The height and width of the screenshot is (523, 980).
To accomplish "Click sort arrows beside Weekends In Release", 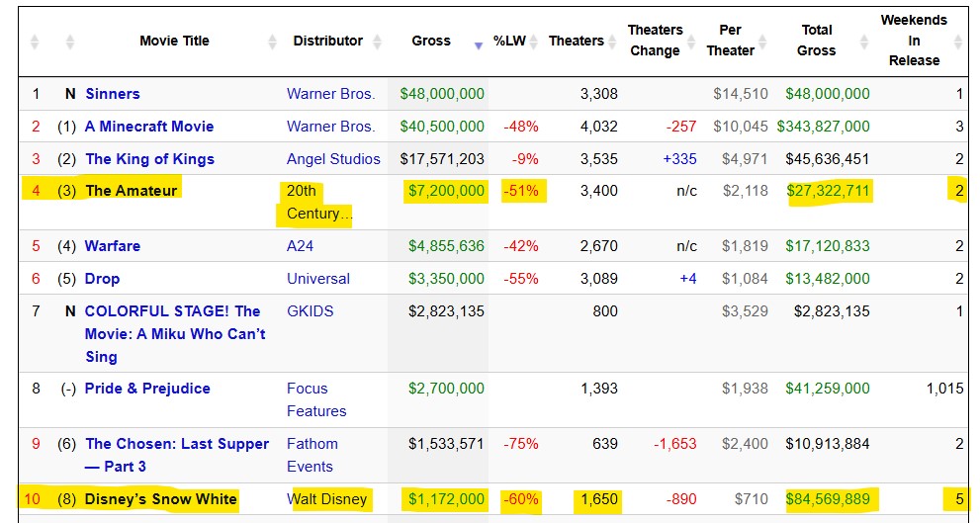I will pyautogui.click(x=957, y=42).
